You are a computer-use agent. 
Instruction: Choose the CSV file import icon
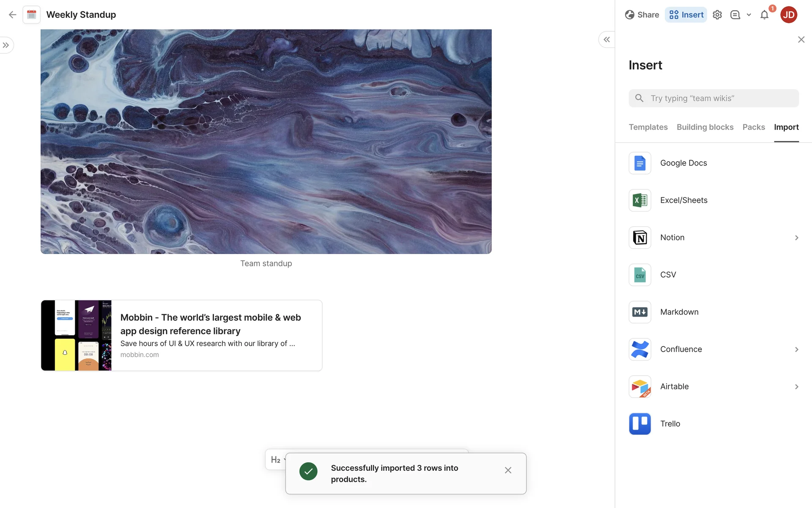[639, 275]
